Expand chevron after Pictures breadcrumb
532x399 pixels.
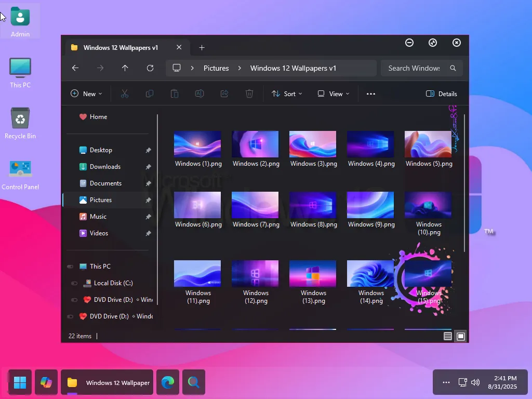pyautogui.click(x=240, y=68)
